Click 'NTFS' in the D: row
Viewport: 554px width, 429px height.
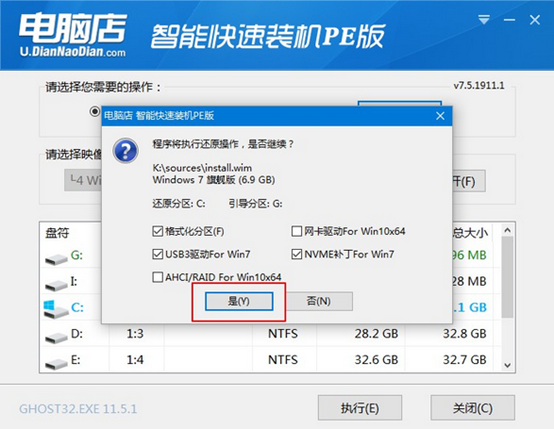coord(283,334)
